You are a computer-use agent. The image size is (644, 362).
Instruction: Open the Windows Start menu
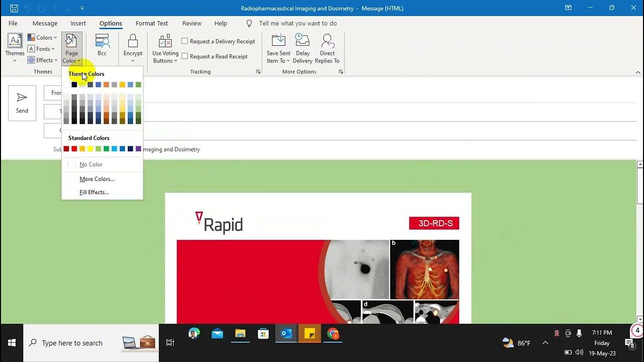coord(12,343)
